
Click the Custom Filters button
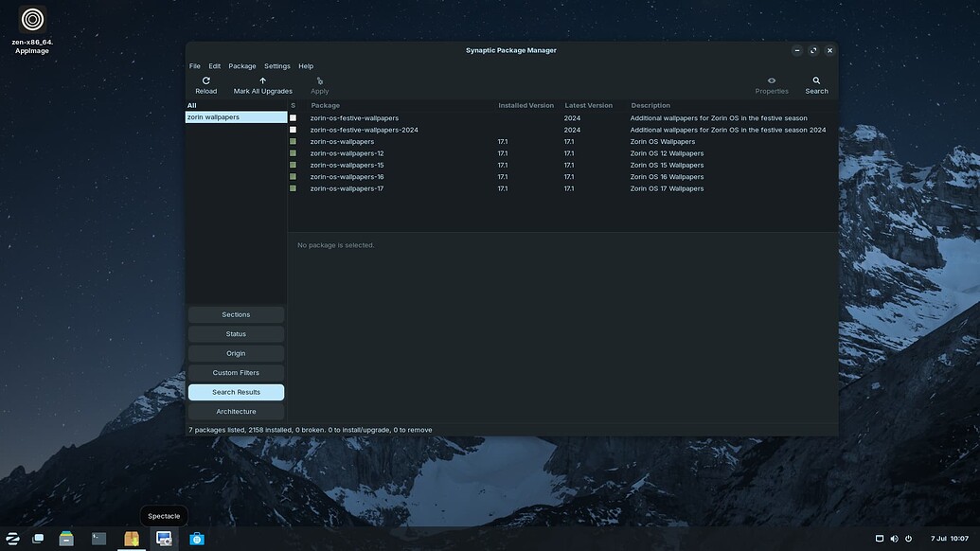(x=236, y=372)
